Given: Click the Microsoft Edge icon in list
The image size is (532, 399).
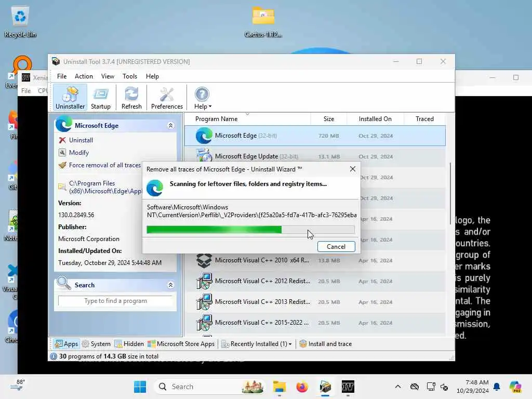Looking at the screenshot, I should (x=204, y=136).
